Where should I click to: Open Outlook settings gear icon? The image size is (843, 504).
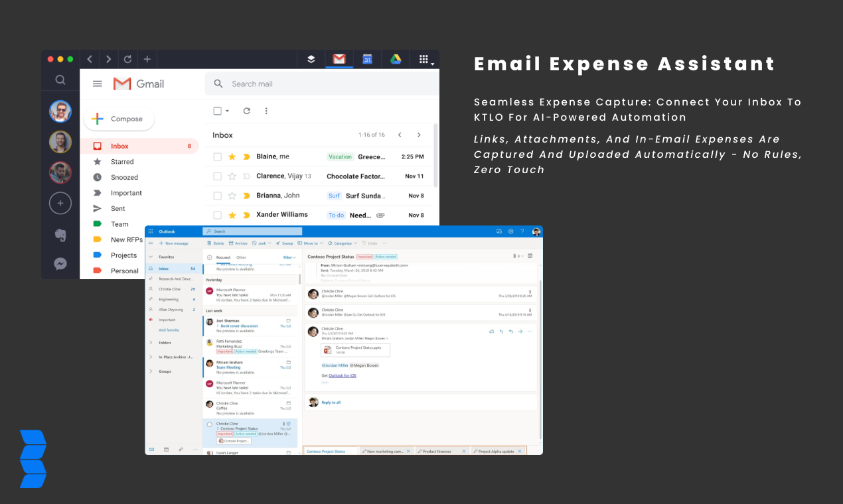click(510, 231)
